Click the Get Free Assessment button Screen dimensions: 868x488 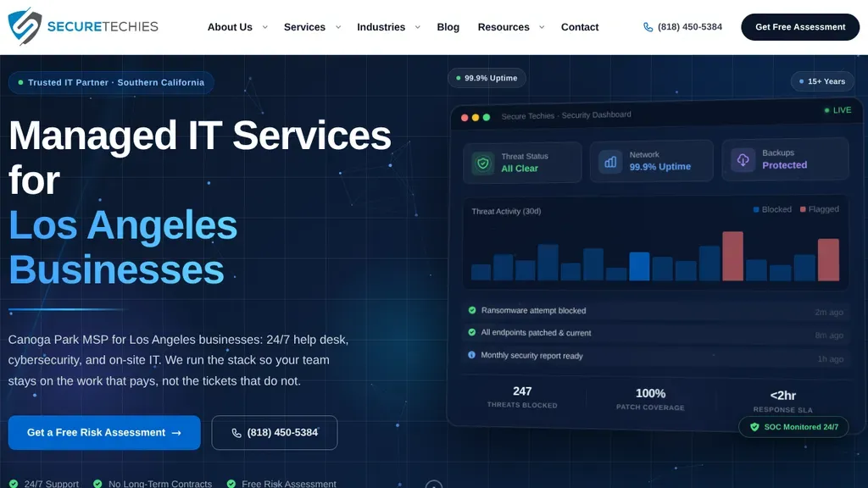(800, 27)
